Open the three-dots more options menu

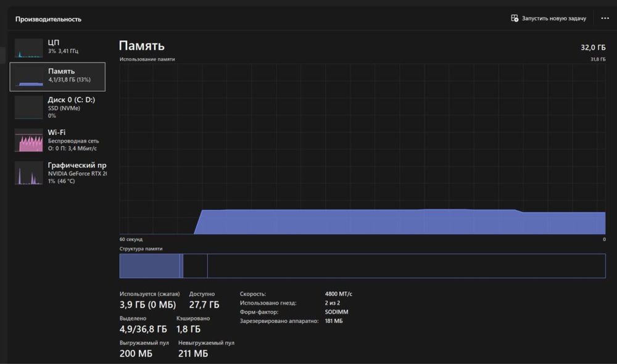pos(605,18)
